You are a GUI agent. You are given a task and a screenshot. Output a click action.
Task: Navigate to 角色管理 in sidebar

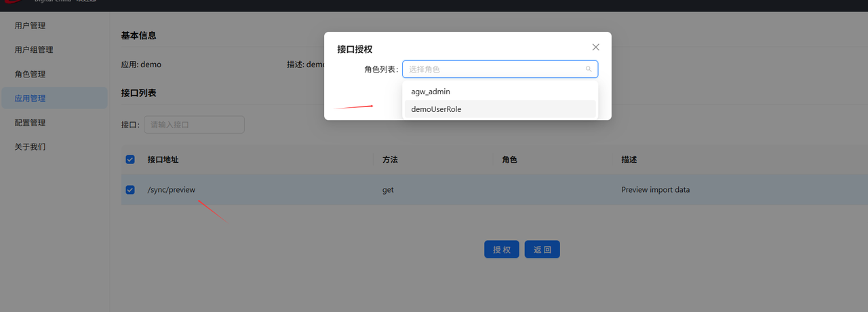point(30,74)
